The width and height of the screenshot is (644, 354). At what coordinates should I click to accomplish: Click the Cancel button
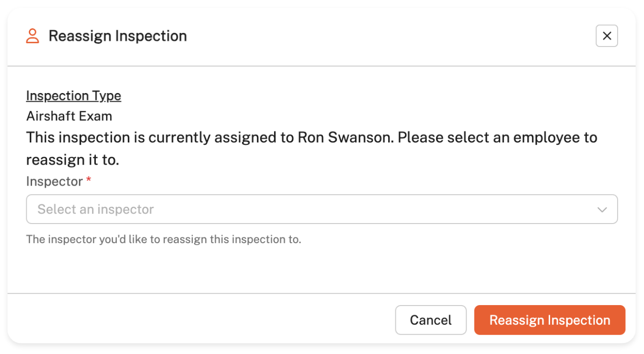point(430,320)
